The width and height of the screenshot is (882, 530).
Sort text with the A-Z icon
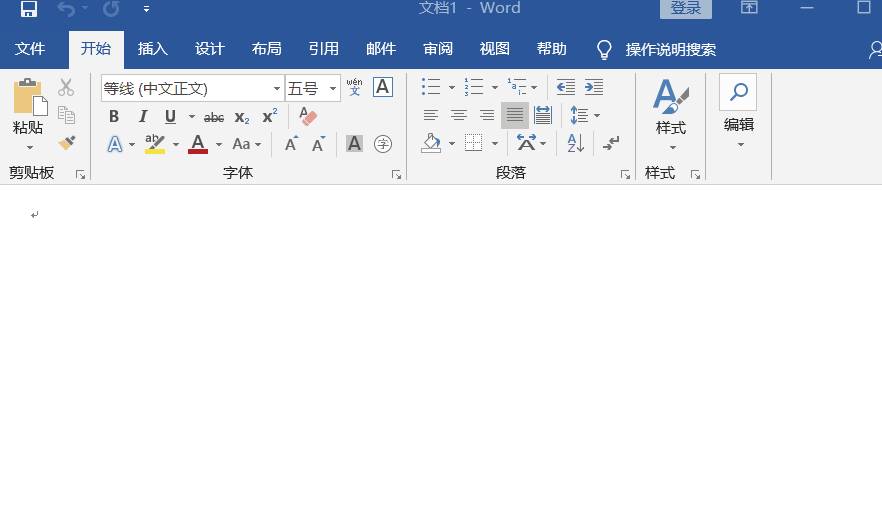(575, 143)
